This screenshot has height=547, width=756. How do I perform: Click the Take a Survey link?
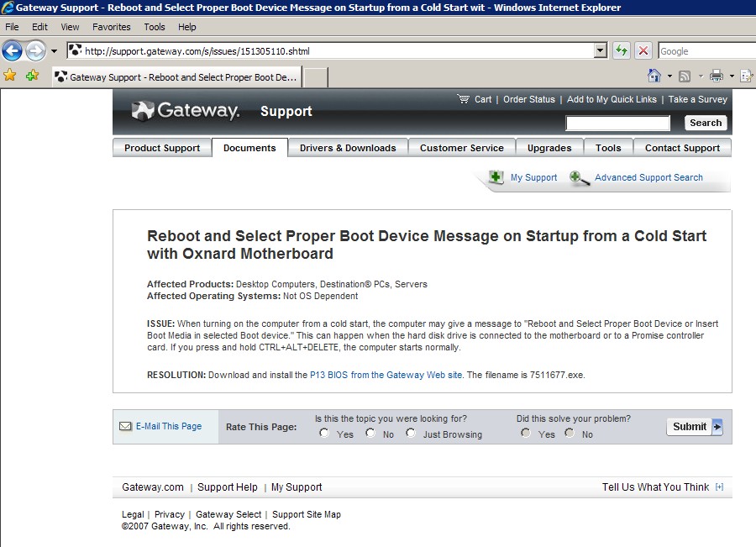point(697,99)
